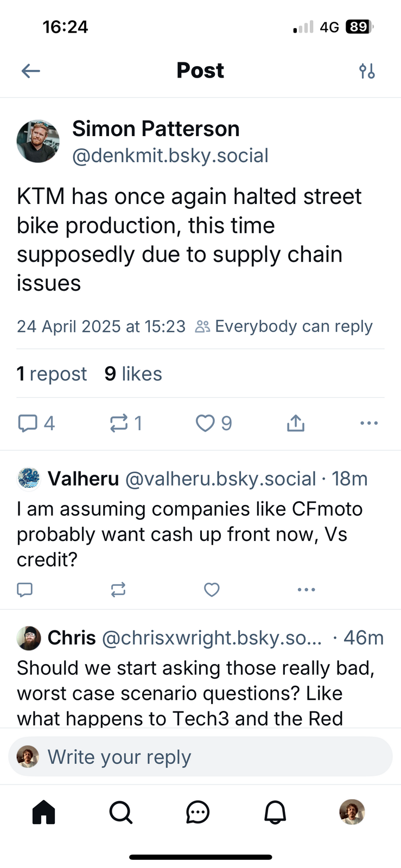
Task: Like Valheru's reply
Action: click(212, 589)
